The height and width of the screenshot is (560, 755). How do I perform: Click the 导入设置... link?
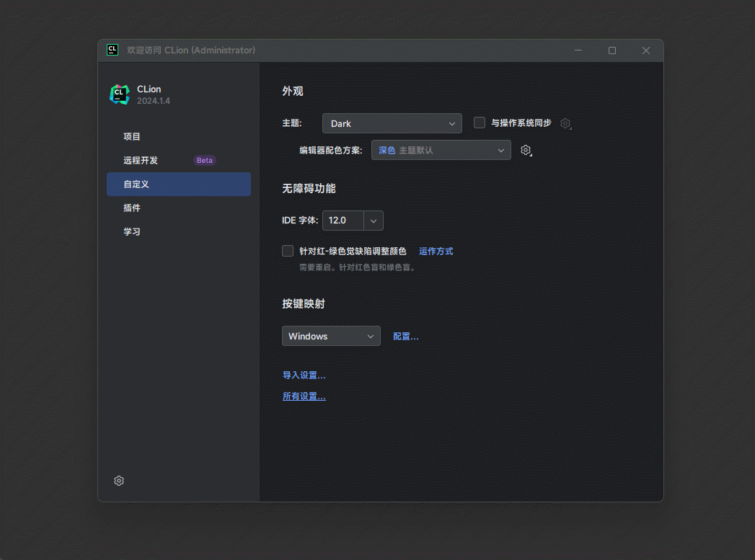tap(304, 375)
